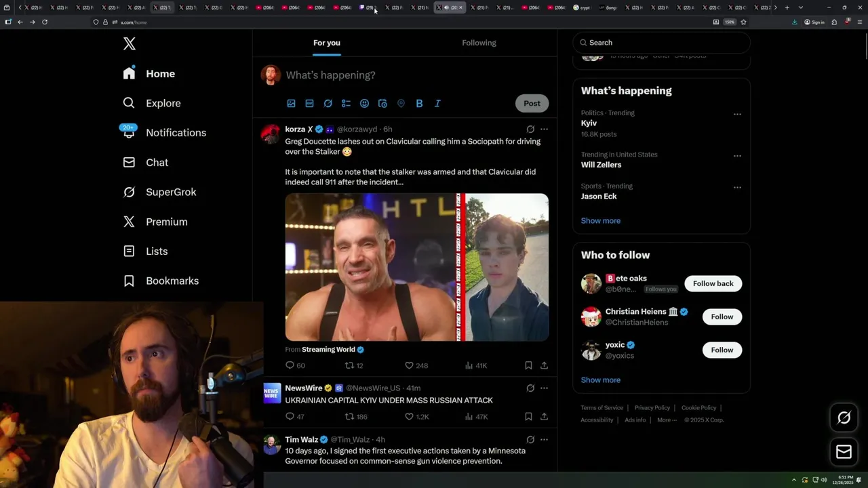Open the Terms of Service link
Screen dimensions: 868x488
coord(601,408)
